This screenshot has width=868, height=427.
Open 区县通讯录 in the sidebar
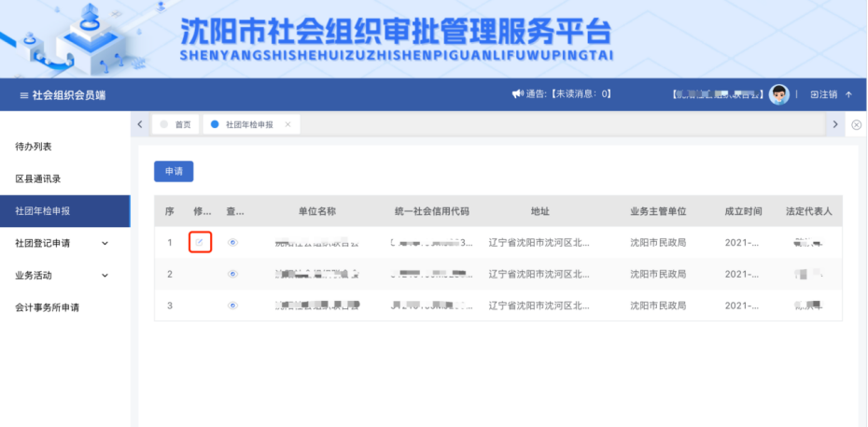click(37, 178)
